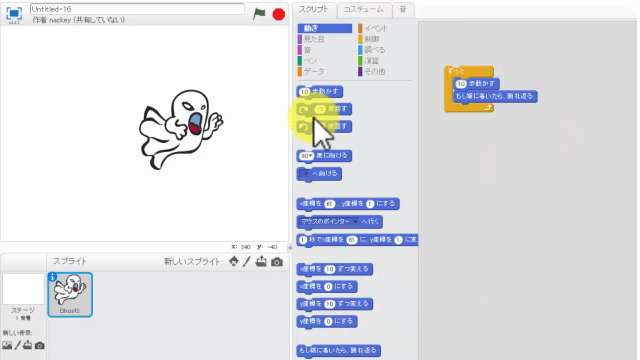Click the 15 value in clockwise turn block
Image resolution: width=640 pixels, height=360 pixels.
point(320,109)
